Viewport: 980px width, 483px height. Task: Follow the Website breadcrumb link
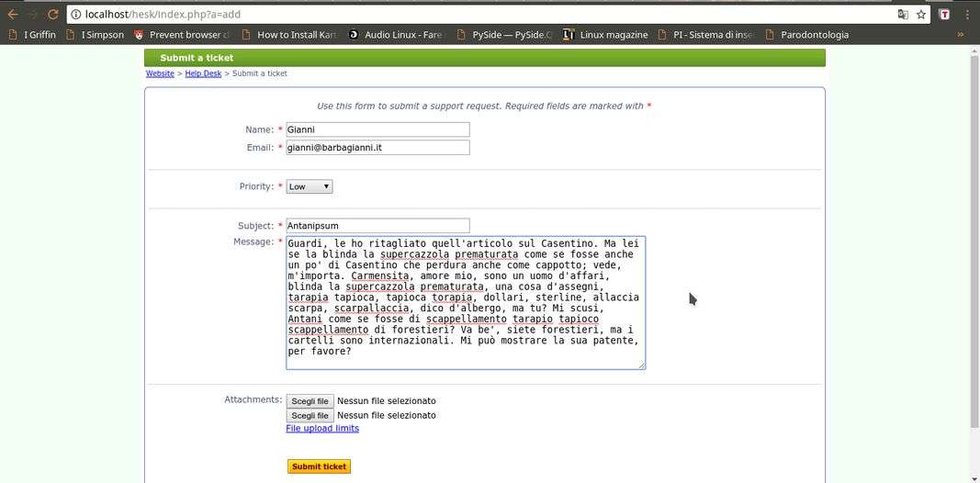coord(160,73)
